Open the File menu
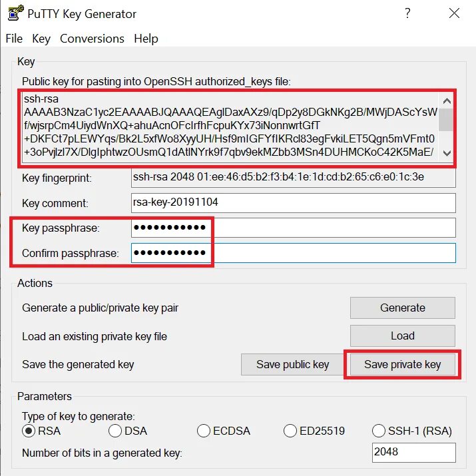 coord(14,39)
